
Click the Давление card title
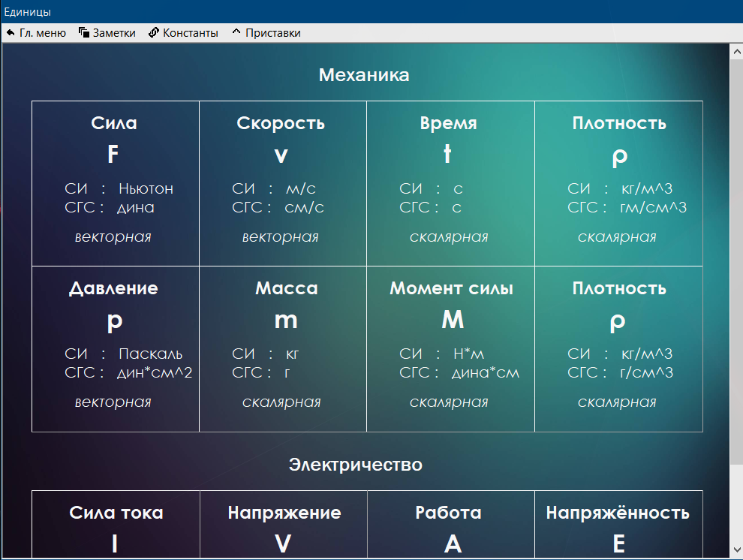113,288
